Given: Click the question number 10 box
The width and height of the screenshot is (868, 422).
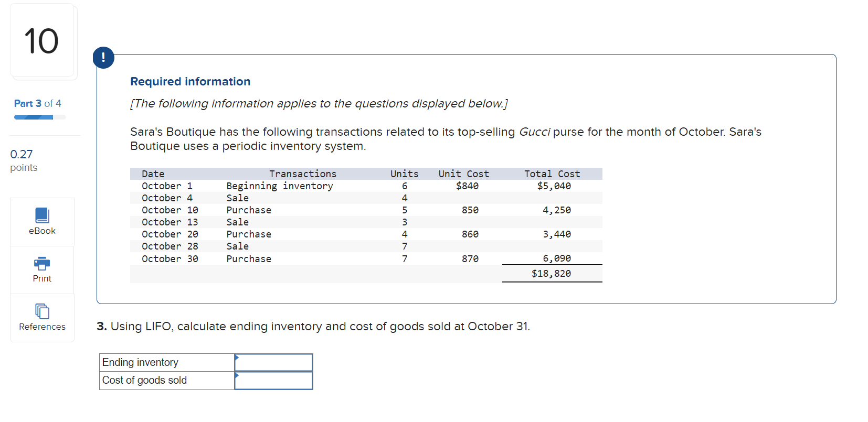Looking at the screenshot, I should coord(41,41).
